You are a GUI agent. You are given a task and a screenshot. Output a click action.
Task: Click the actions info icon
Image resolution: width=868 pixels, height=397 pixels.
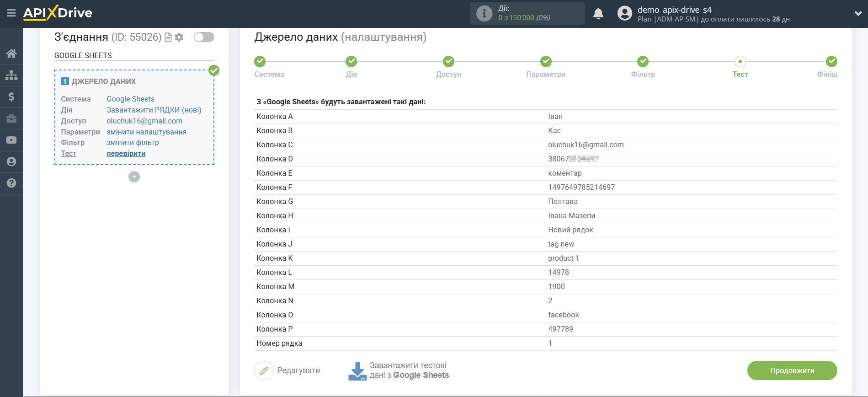(x=484, y=13)
